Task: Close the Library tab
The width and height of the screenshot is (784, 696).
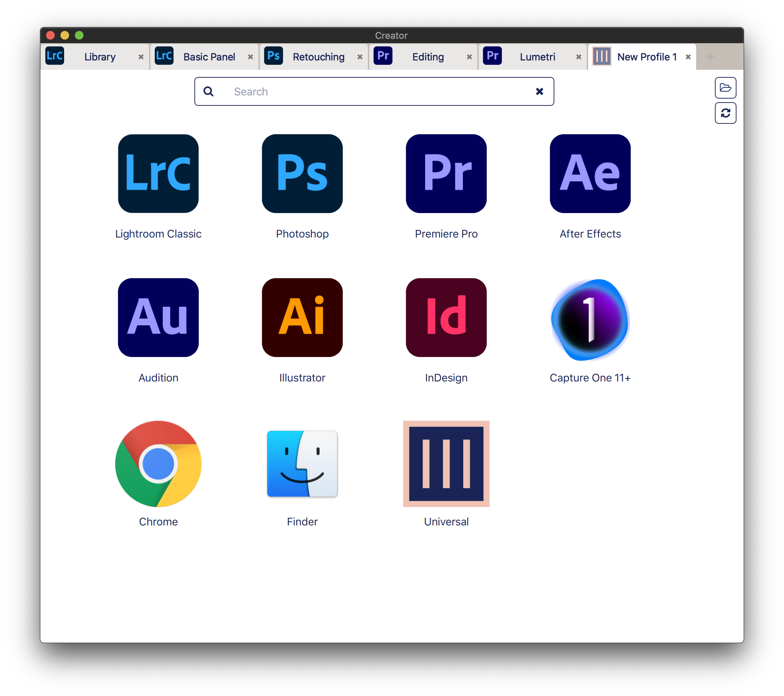Action: [x=141, y=57]
